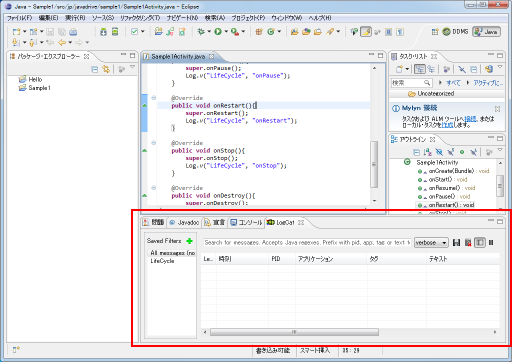This screenshot has height=362, width=512.
Task: Collapse the onStop method fold marker in the editor
Action: tap(154, 143)
